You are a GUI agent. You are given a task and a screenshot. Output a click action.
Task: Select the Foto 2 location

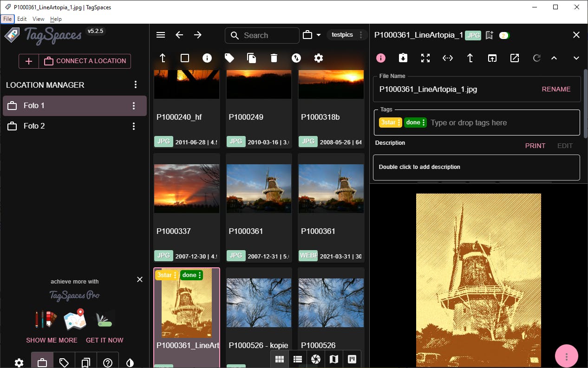point(75,126)
